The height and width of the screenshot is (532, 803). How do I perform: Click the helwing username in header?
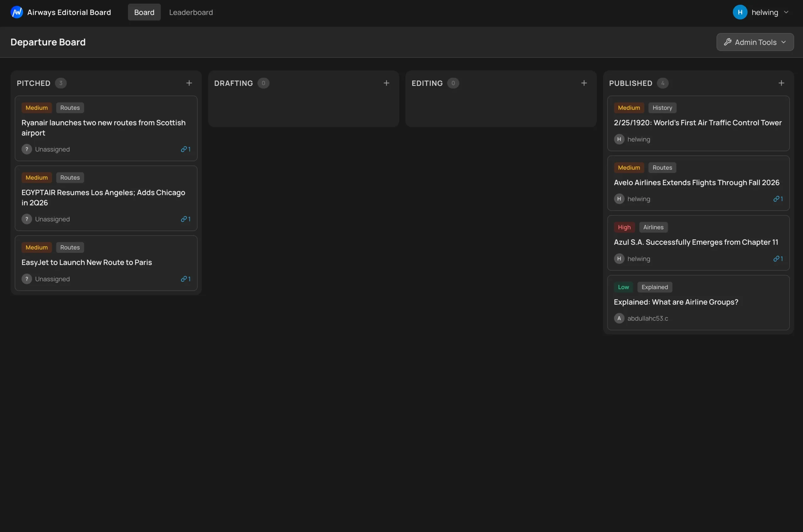tap(765, 13)
